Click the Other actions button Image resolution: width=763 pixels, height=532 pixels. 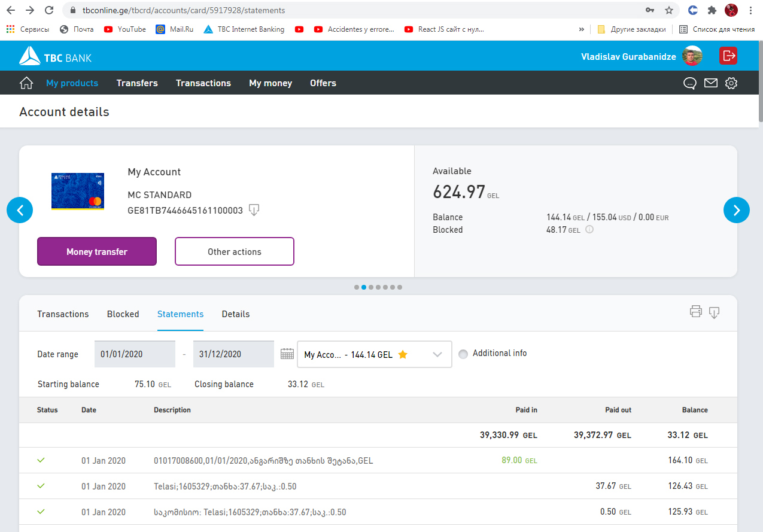(234, 251)
